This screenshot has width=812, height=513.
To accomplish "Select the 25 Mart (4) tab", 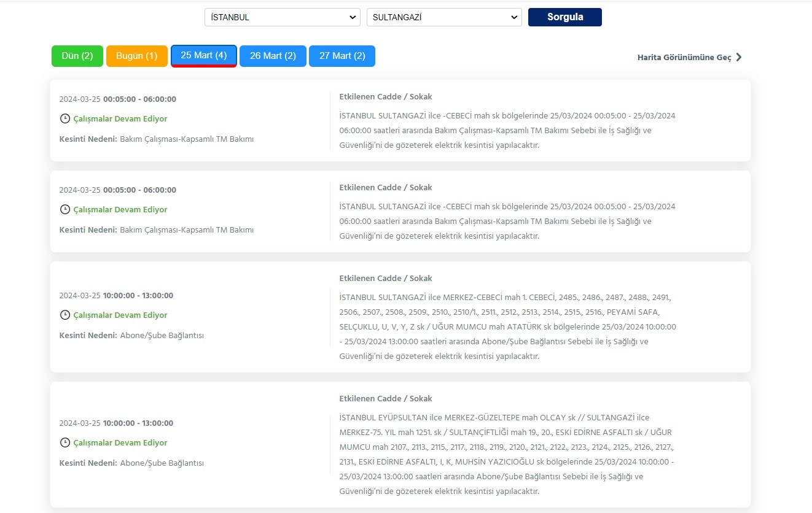I will pyautogui.click(x=203, y=56).
